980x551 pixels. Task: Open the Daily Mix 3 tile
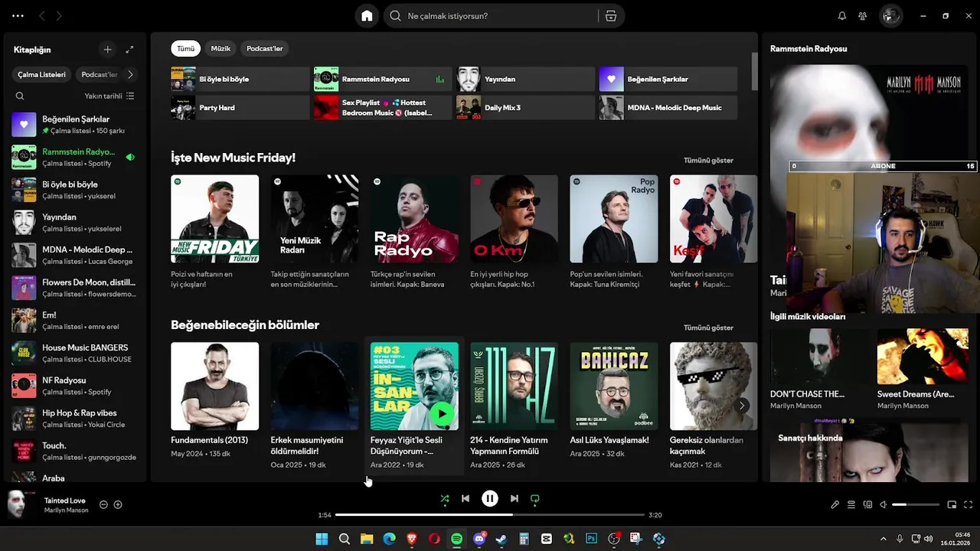[525, 107]
